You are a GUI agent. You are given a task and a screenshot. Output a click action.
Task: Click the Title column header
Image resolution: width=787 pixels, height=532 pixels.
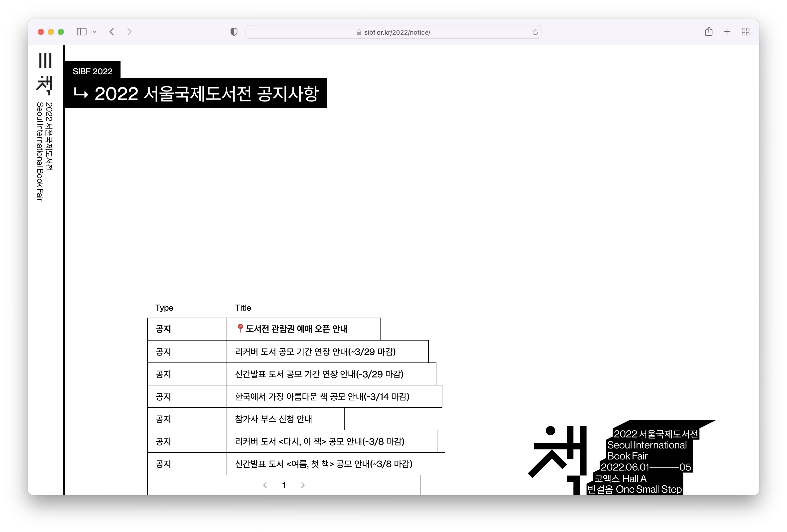point(243,308)
